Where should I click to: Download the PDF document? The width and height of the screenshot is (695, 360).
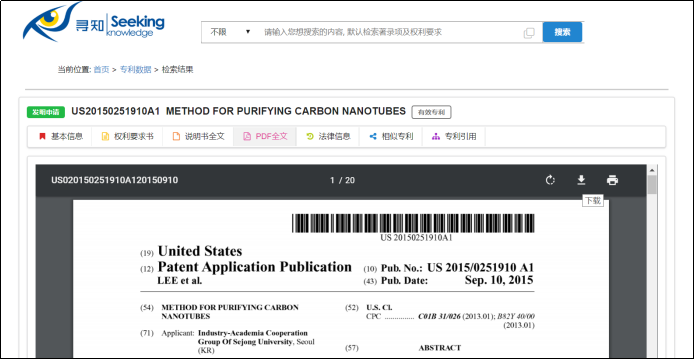tap(581, 180)
